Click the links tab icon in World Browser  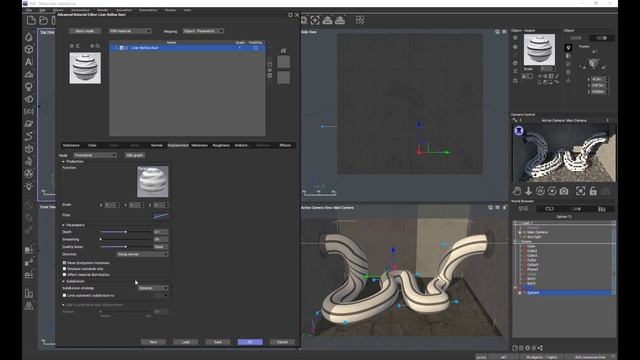point(549,209)
